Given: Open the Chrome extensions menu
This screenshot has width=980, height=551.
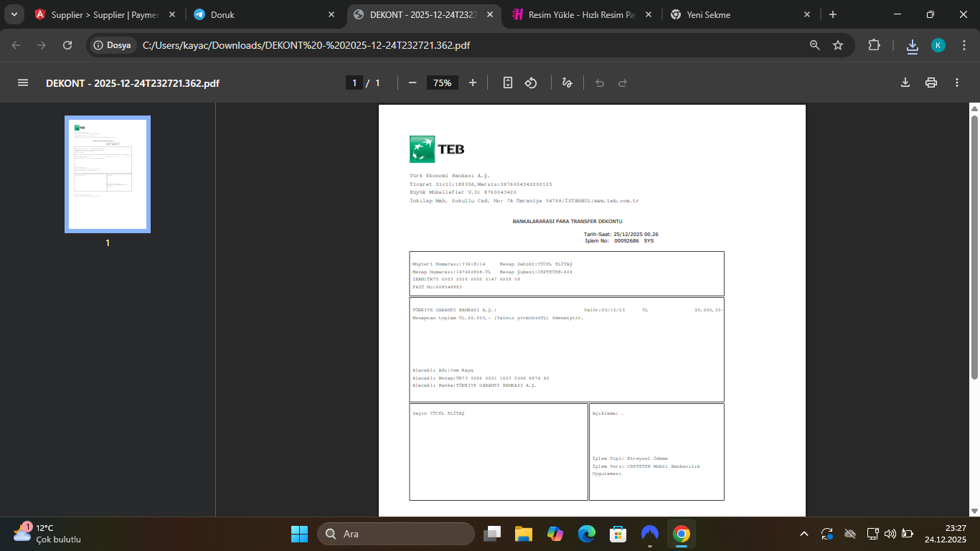Looking at the screenshot, I should [874, 45].
